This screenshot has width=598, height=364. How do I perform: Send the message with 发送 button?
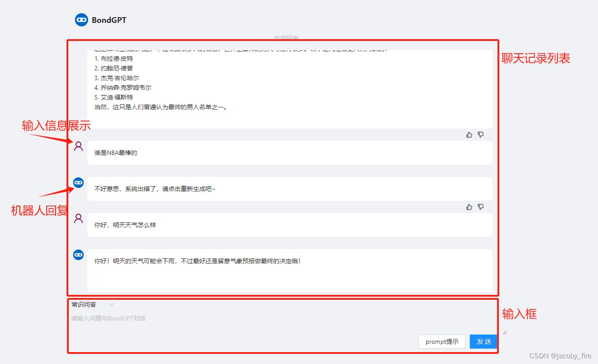point(483,342)
